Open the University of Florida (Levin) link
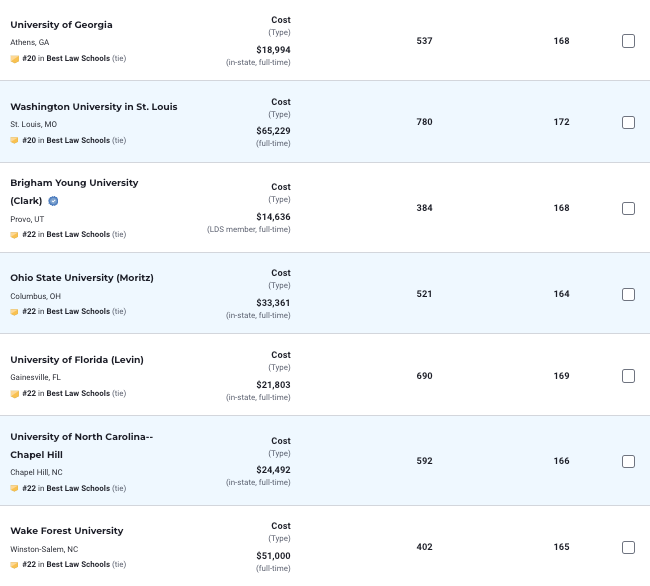Viewport: 650px width, 586px height. pos(79,360)
